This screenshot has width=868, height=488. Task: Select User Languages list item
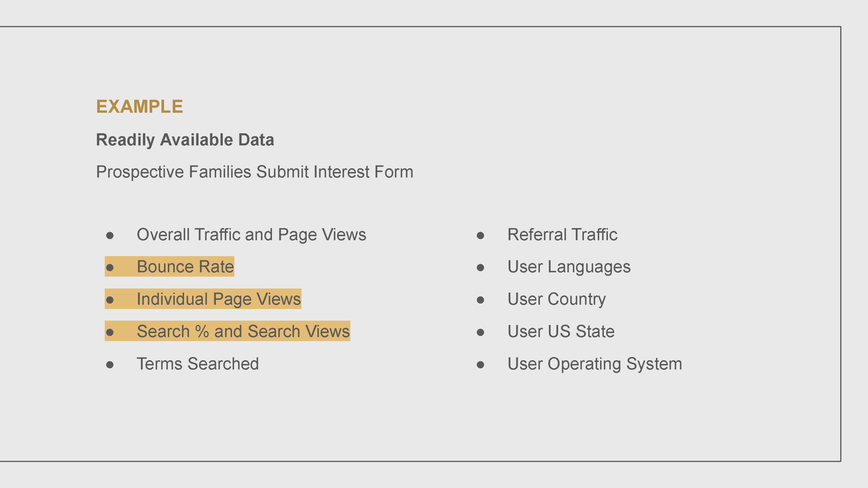[569, 267]
